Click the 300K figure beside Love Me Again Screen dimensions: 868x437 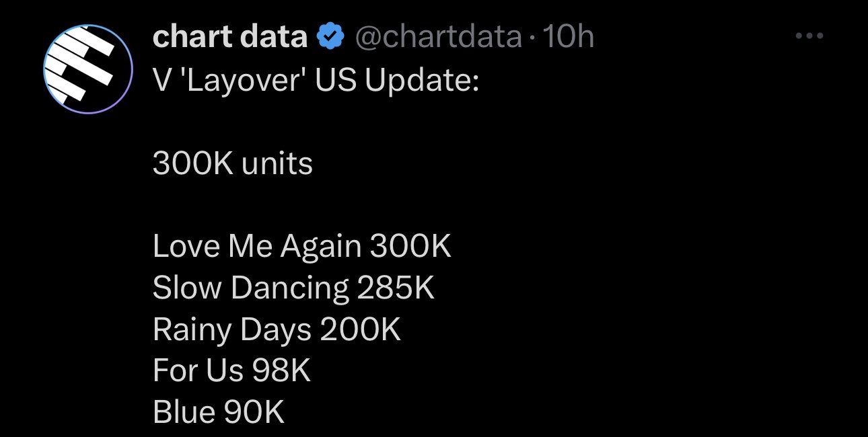410,247
